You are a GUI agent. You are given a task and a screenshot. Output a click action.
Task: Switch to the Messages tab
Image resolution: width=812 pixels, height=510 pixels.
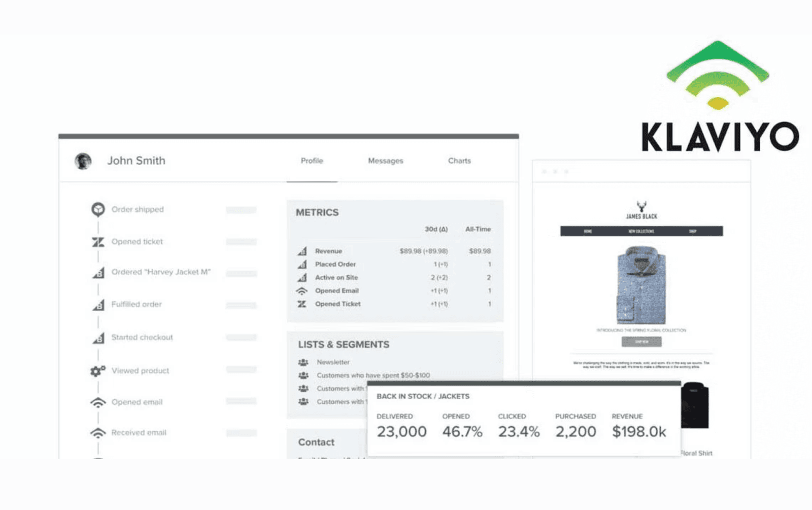pyautogui.click(x=386, y=161)
